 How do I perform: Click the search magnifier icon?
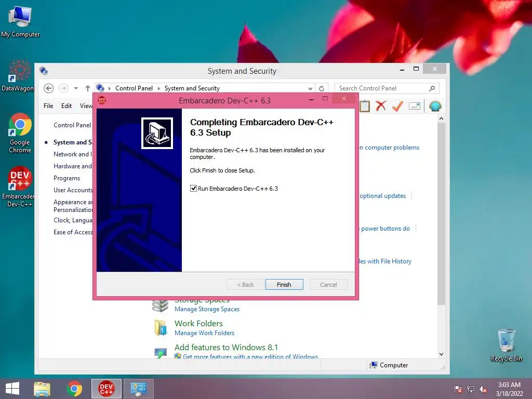(x=432, y=88)
